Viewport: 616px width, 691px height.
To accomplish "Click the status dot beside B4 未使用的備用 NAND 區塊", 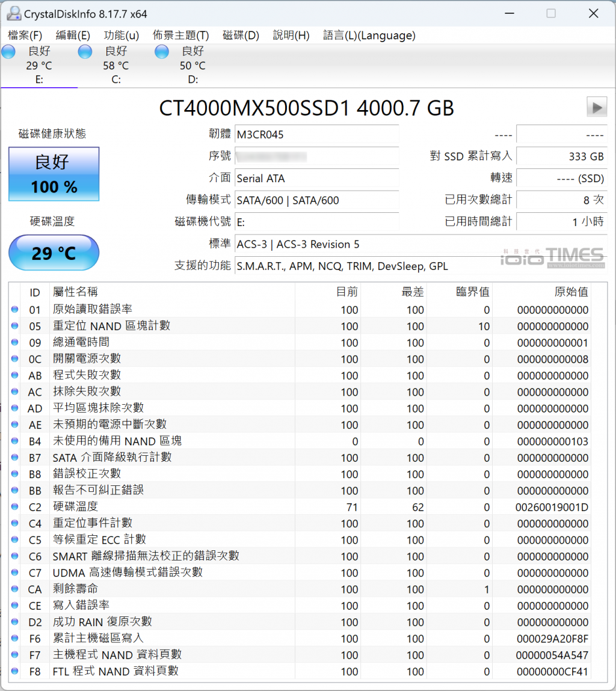I will click(x=15, y=441).
